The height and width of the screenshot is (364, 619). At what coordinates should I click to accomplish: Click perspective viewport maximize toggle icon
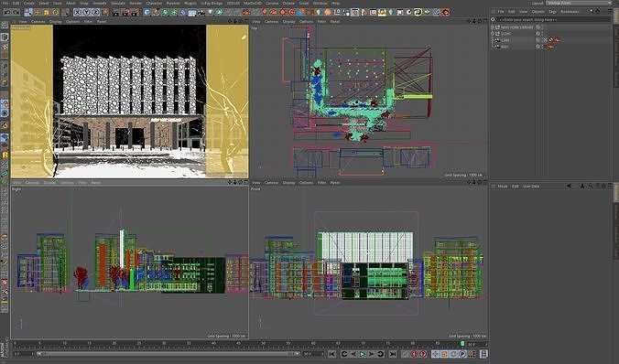[x=245, y=21]
